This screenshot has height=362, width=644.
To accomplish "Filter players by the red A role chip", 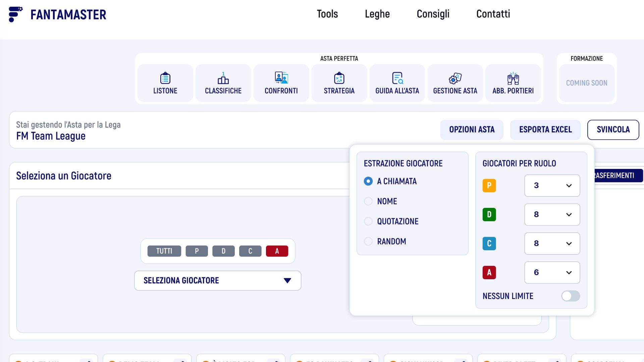I will (277, 251).
